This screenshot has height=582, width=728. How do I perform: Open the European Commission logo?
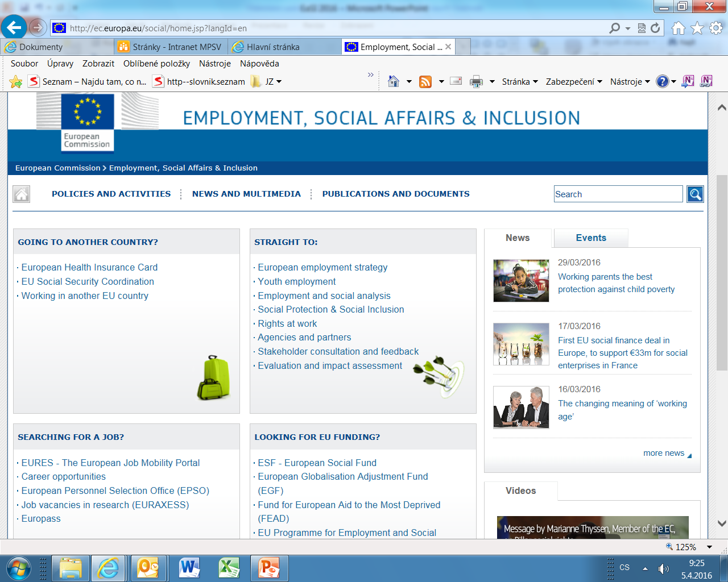tap(87, 123)
